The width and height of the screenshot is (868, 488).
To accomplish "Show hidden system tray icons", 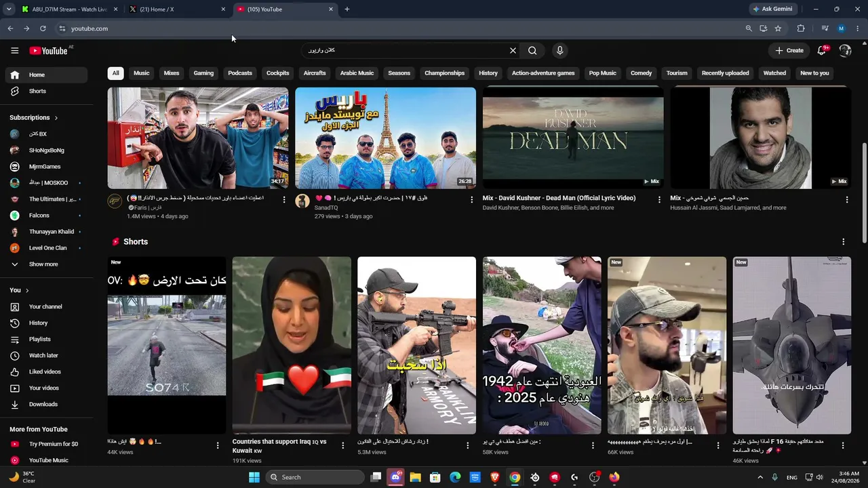I will click(759, 477).
